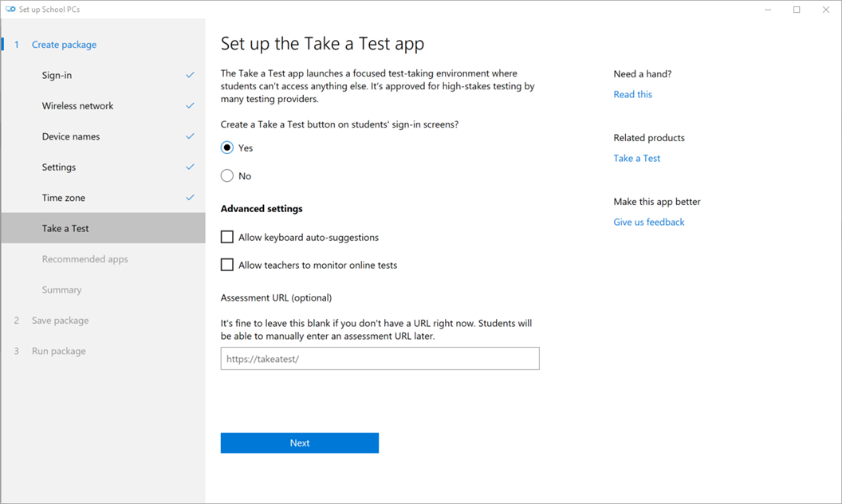
Task: Click the Assessment URL text field
Action: click(x=380, y=359)
